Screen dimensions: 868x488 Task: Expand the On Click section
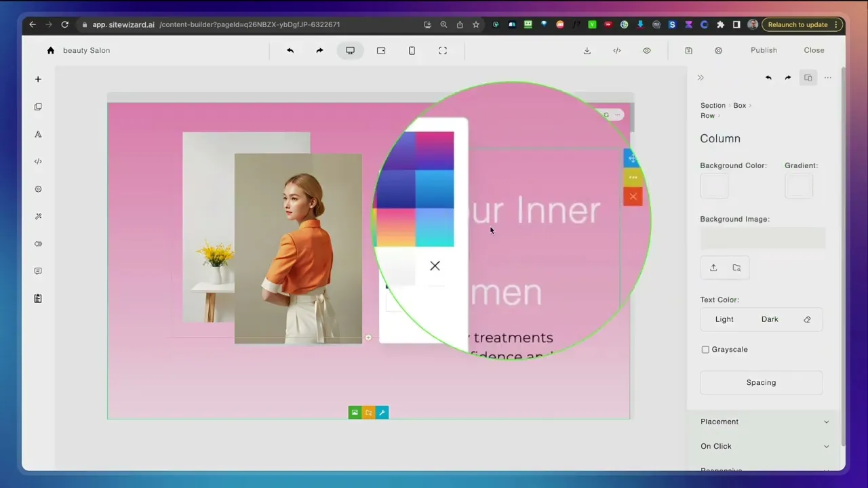(764, 446)
